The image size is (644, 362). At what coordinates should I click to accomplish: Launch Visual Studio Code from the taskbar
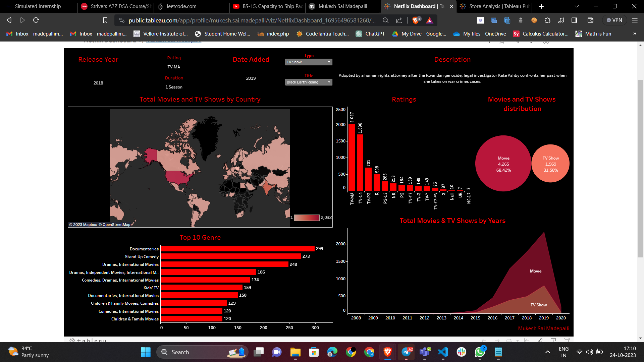click(x=443, y=352)
